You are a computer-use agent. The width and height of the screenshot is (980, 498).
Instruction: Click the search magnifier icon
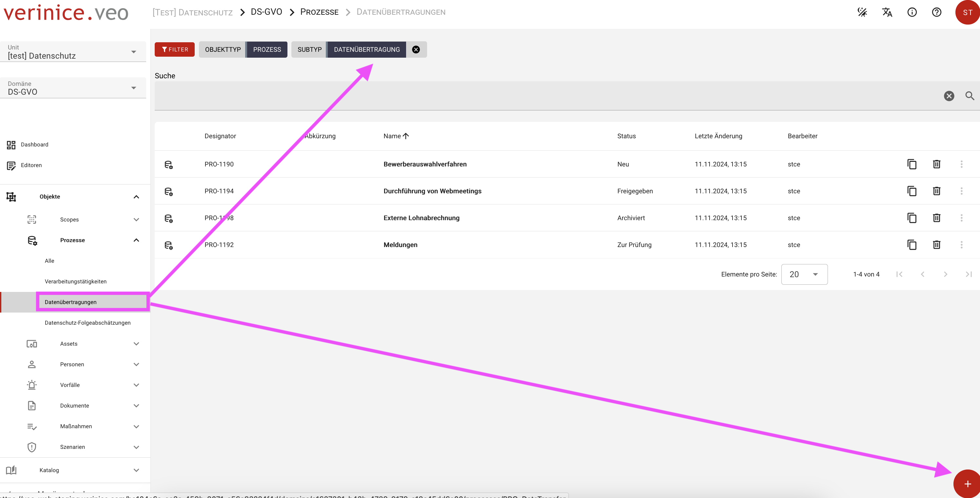(x=970, y=96)
